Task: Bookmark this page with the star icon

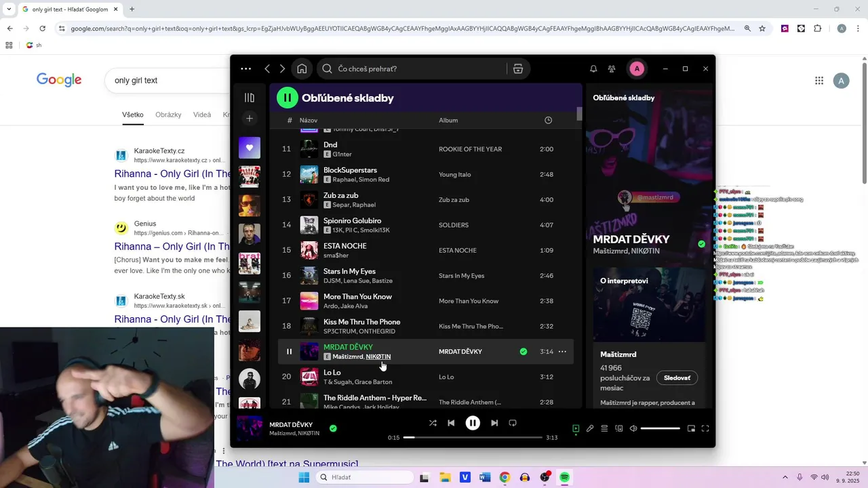Action: [x=762, y=28]
